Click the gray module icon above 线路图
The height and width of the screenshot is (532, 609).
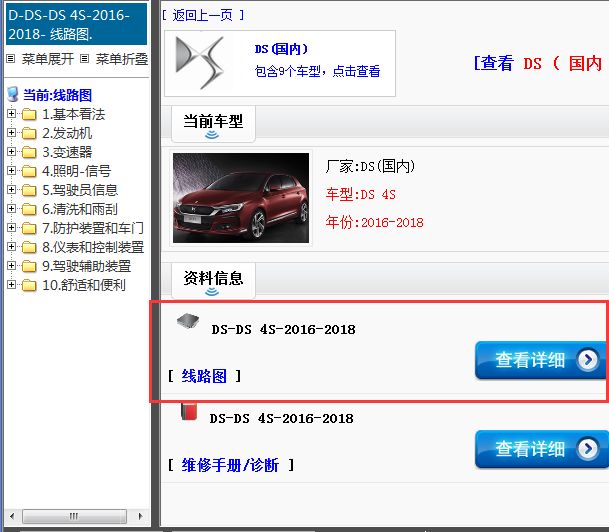point(188,321)
